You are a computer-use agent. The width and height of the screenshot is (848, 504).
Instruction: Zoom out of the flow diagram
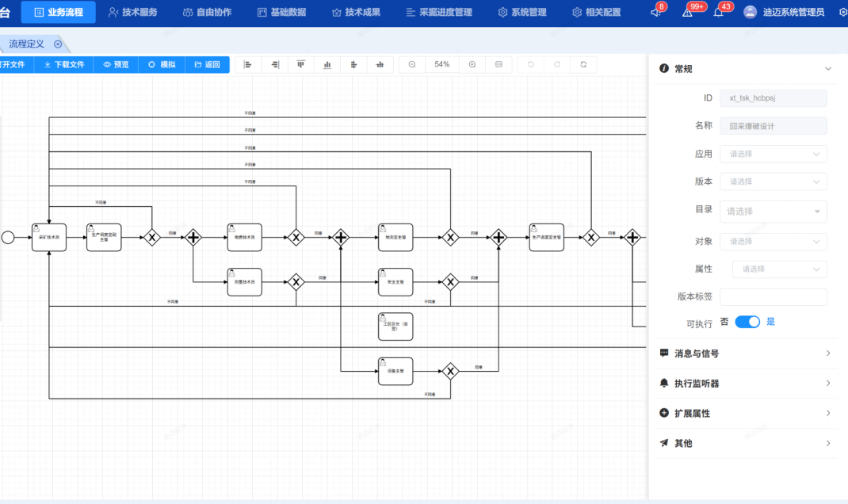tap(412, 65)
